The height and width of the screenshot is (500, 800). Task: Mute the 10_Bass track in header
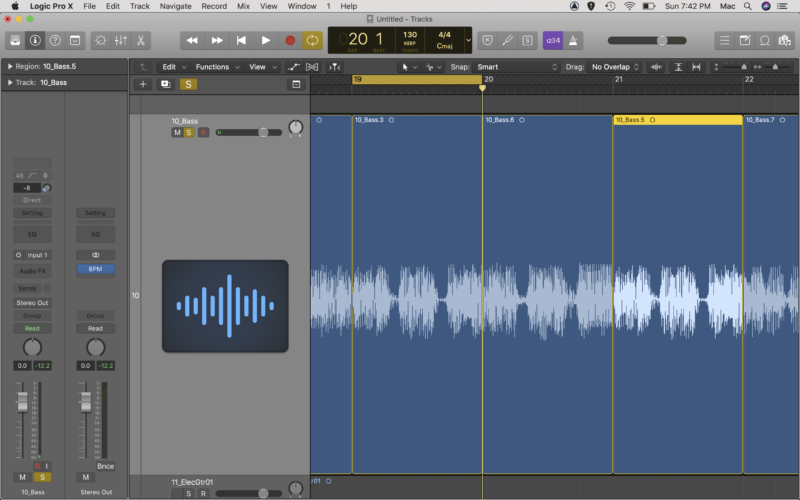177,133
